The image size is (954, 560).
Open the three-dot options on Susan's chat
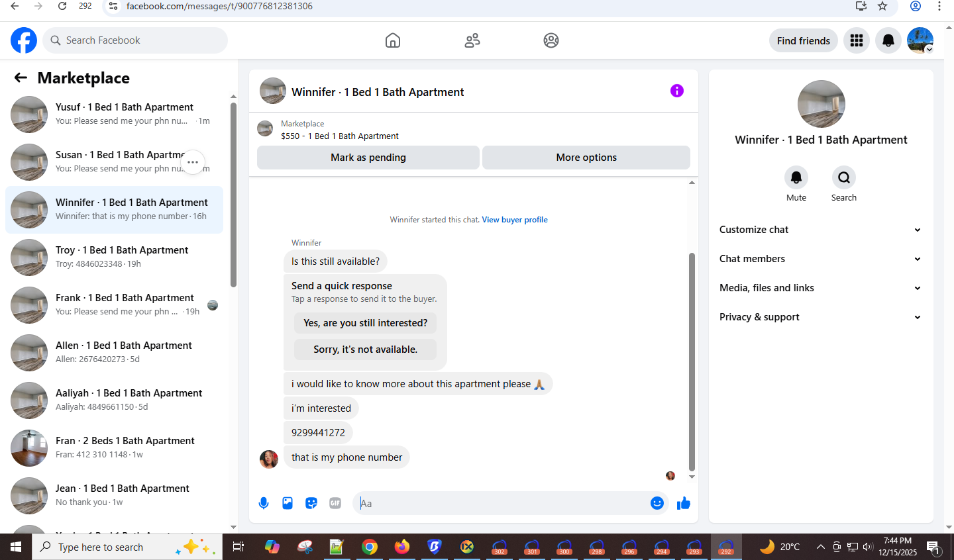193,162
